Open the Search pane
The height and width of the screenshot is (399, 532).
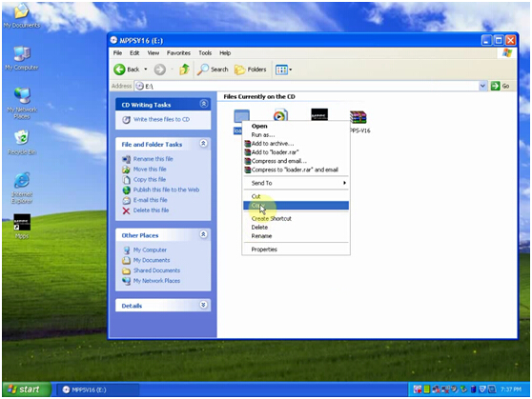pos(213,70)
